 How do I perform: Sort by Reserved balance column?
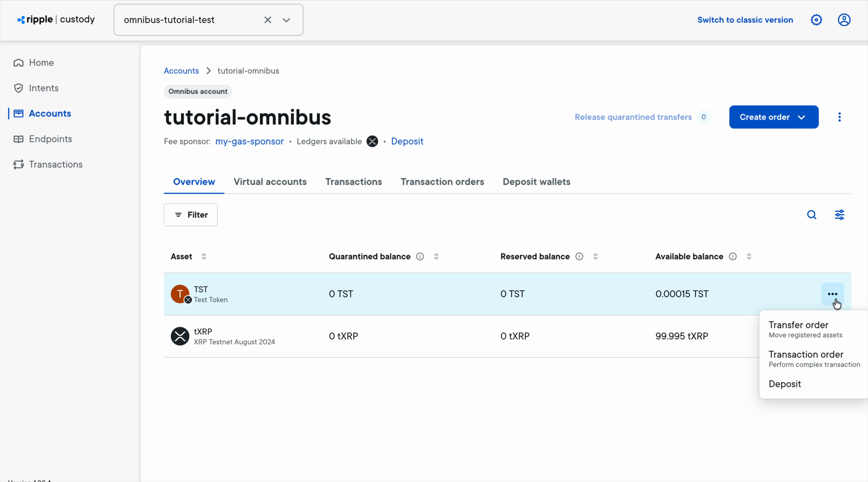pos(595,256)
